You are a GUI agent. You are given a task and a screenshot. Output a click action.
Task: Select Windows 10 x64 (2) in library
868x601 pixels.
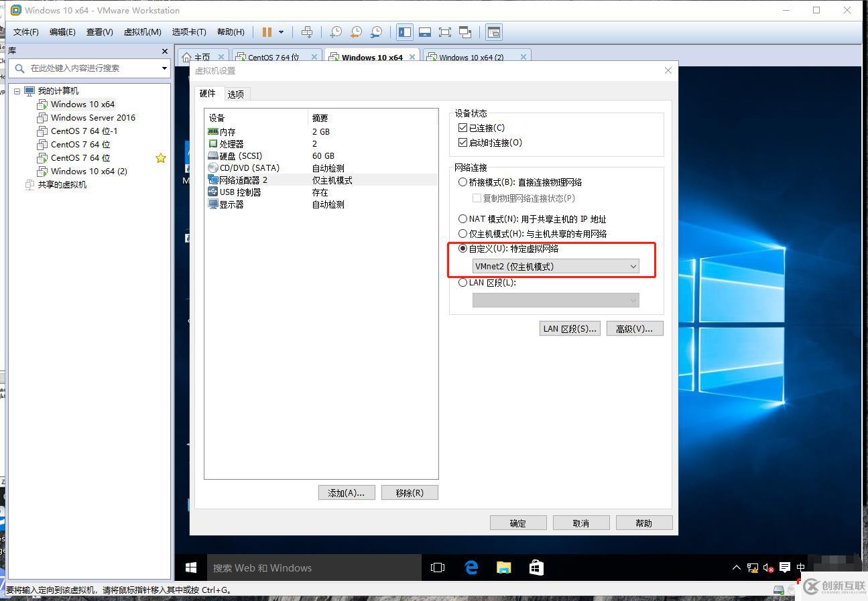[88, 172]
